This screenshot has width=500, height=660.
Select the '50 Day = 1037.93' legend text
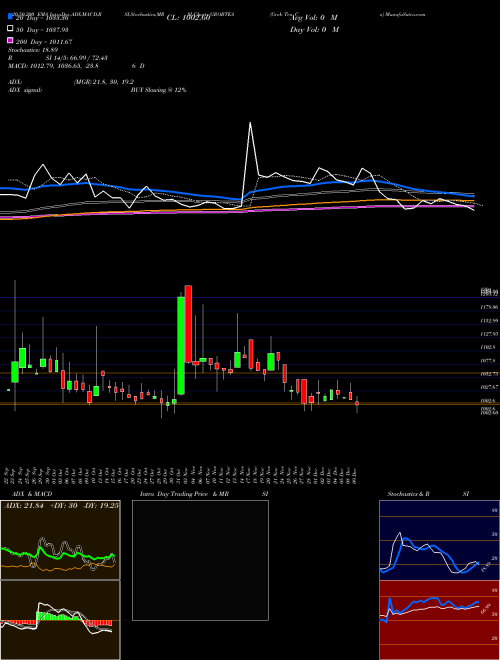(42, 30)
